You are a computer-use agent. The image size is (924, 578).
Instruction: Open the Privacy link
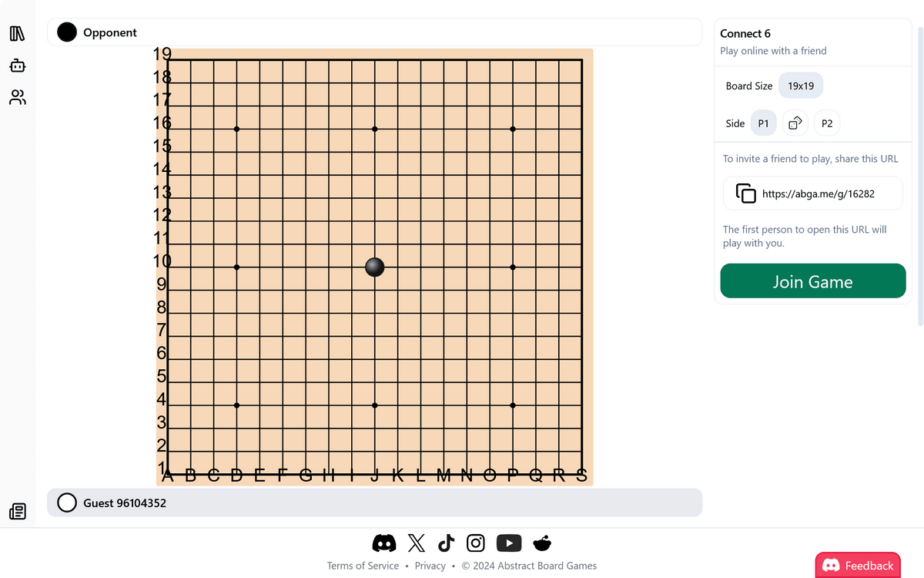click(x=430, y=566)
